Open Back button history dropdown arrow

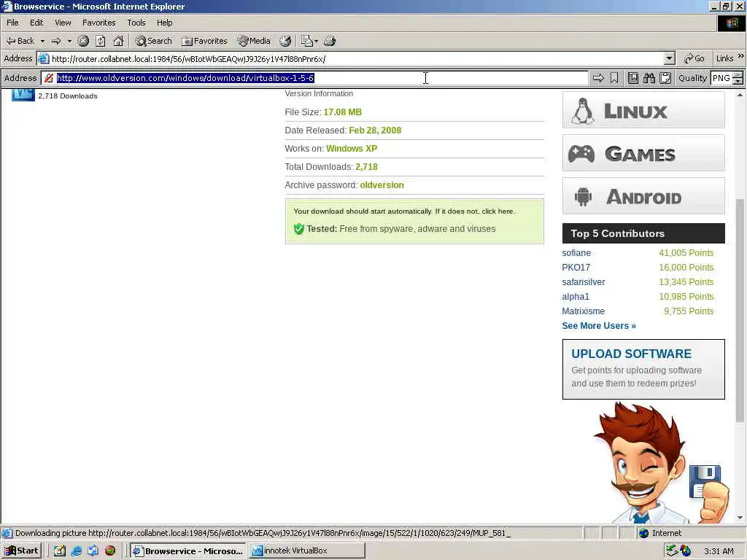pyautogui.click(x=42, y=41)
